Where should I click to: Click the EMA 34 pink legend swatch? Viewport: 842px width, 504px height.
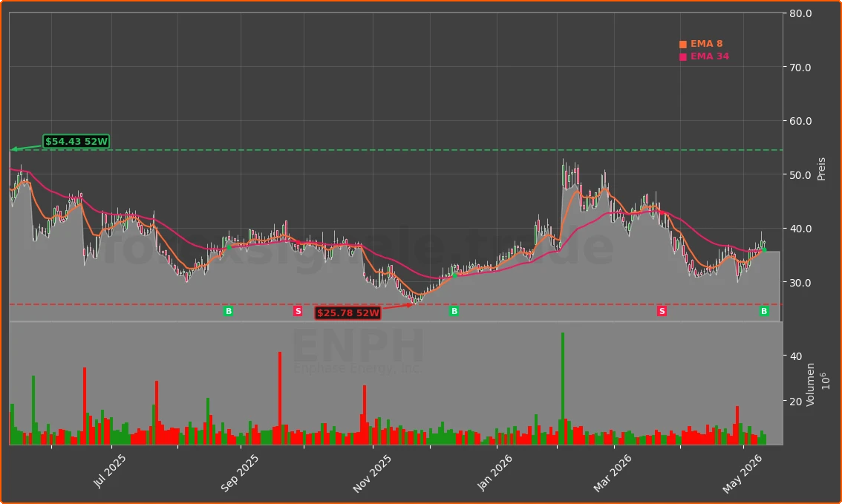tap(683, 57)
